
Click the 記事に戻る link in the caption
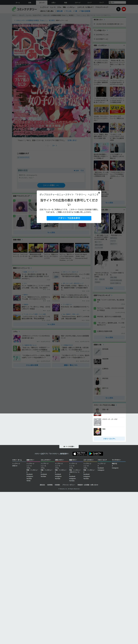click(x=72, y=140)
